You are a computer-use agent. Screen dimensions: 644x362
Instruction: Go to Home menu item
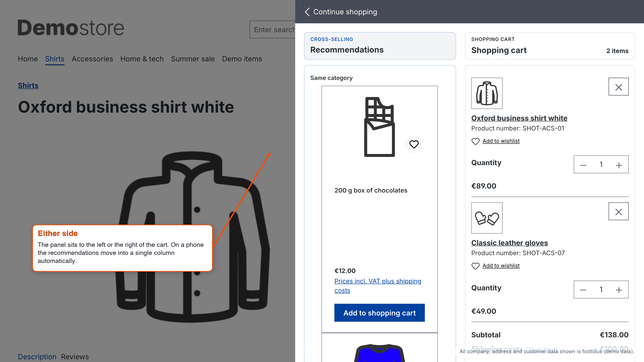click(28, 59)
